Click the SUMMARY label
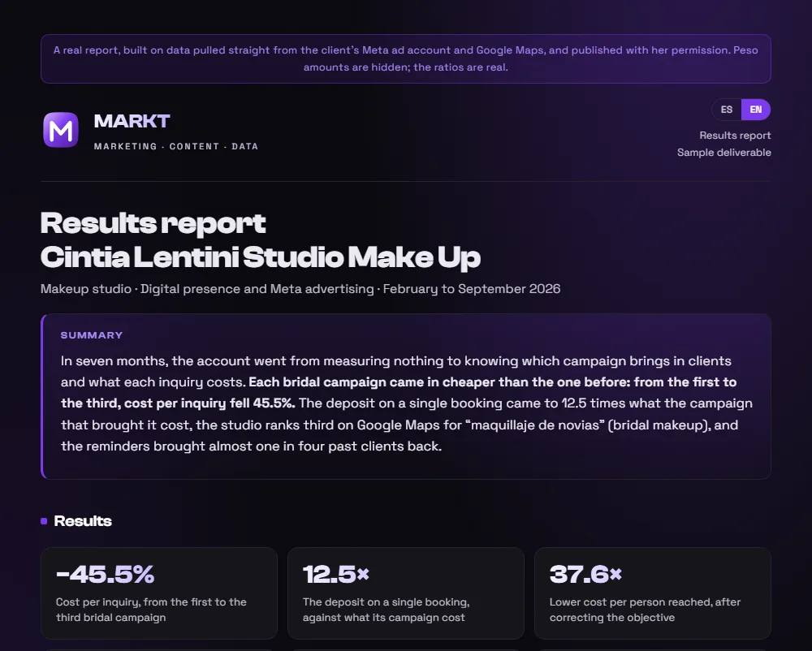The width and height of the screenshot is (812, 651). click(92, 335)
